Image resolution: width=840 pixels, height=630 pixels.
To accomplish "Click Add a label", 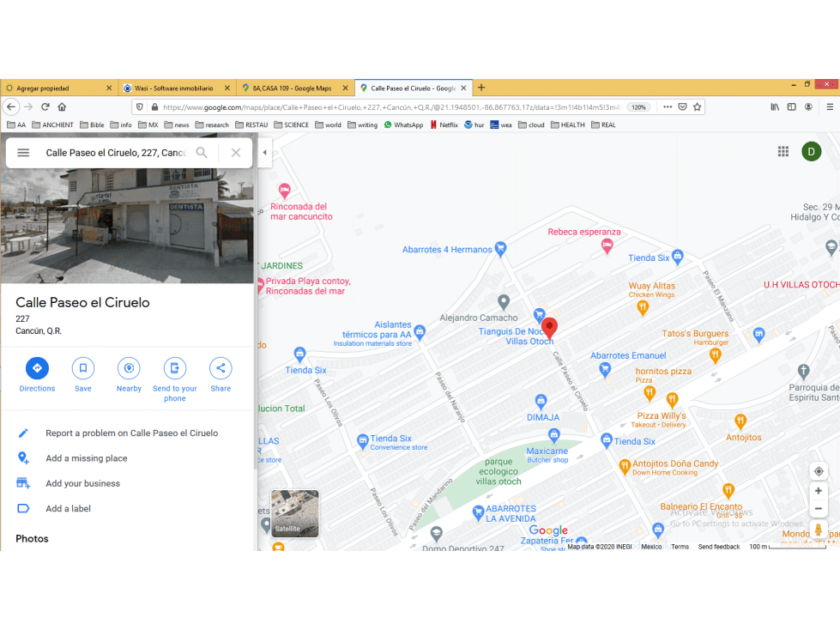I will coord(68,509).
